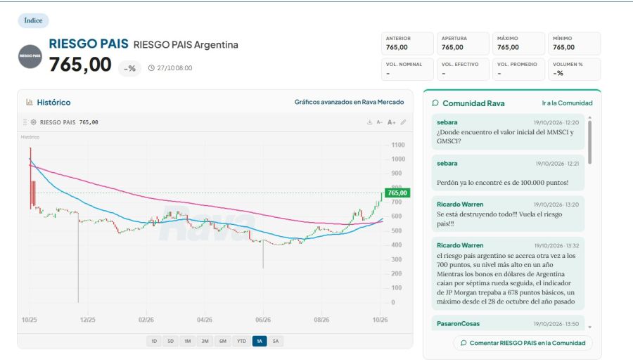Click the chart legend RIESGO PAIS 765,00

[69, 122]
